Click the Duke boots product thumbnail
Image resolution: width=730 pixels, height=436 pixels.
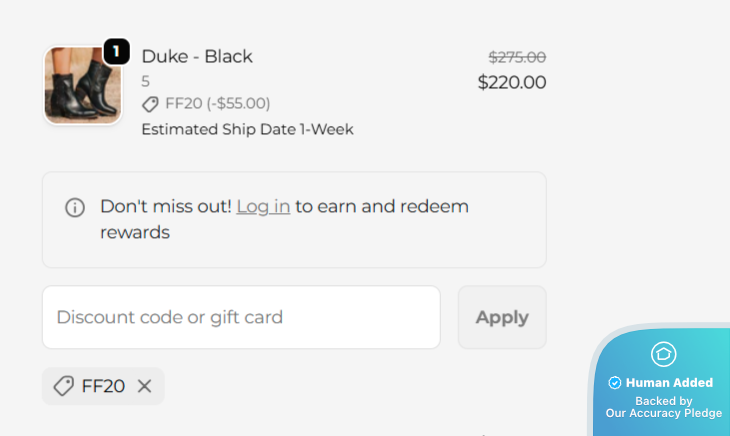click(x=82, y=87)
